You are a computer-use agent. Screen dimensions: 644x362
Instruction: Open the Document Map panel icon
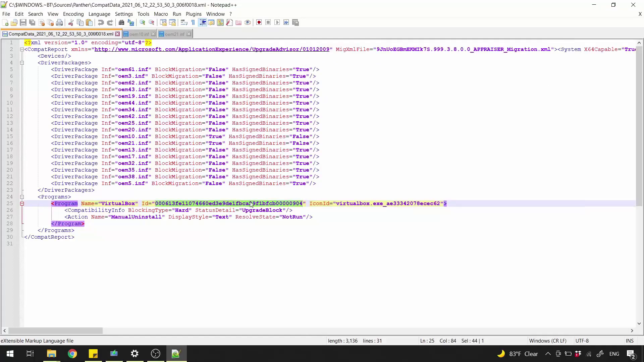point(220,22)
